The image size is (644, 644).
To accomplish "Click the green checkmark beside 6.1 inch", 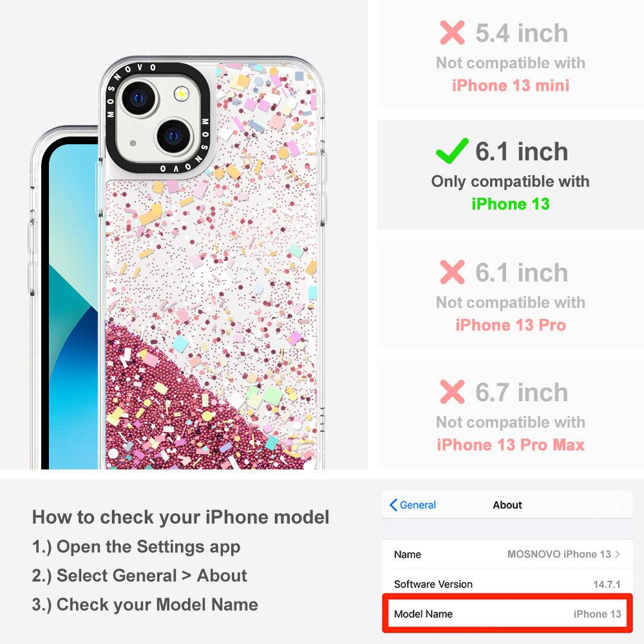I will 452,151.
